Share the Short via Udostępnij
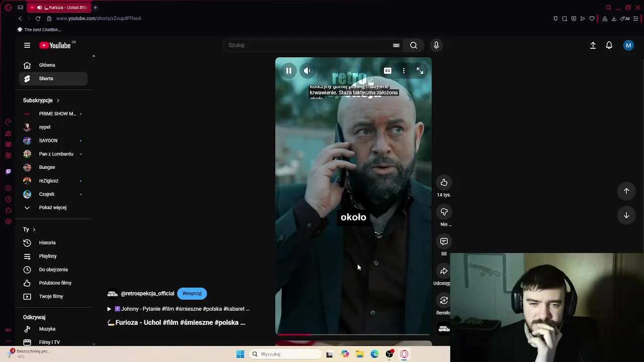The image size is (644, 362). point(444,271)
